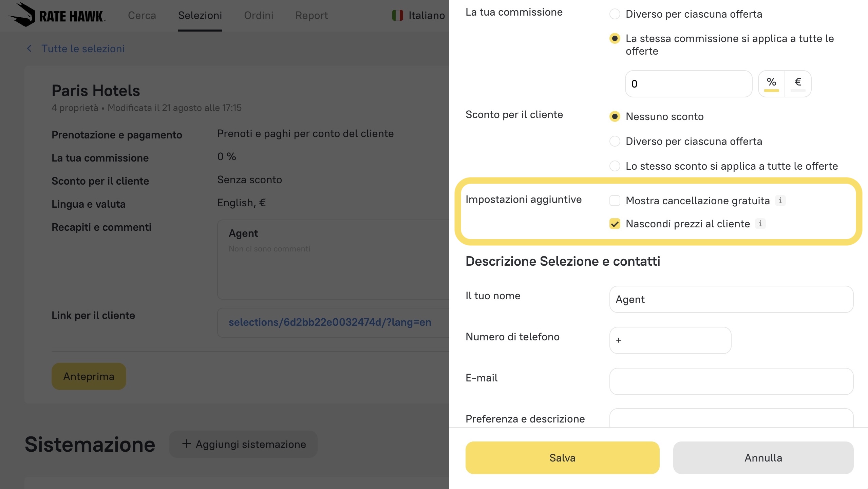Click the Rate Hawk logo

pos(57,15)
